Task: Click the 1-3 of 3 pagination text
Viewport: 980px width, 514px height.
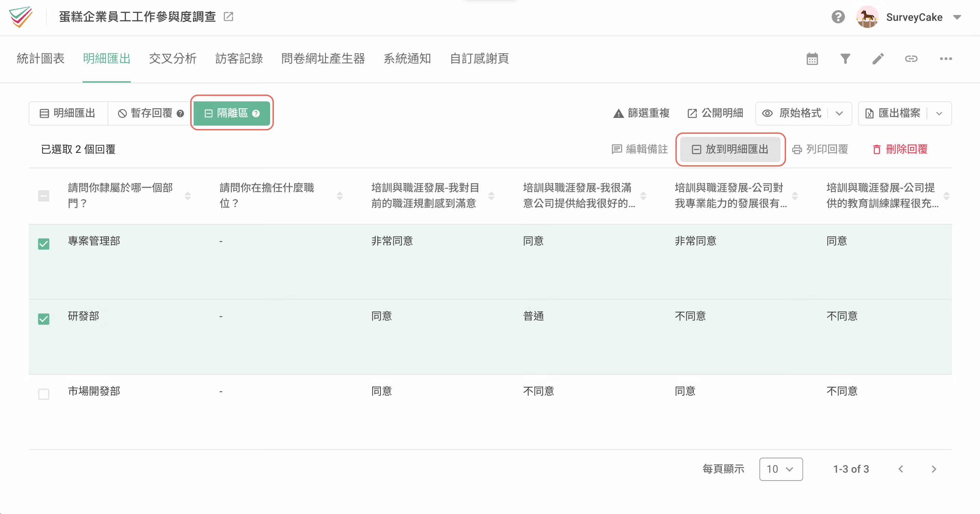Action: [x=851, y=469]
